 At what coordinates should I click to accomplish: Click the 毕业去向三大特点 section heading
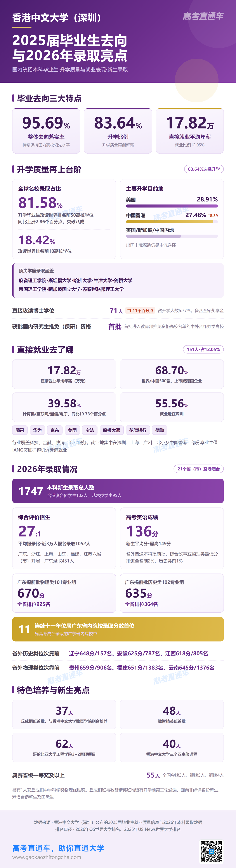point(49,98)
